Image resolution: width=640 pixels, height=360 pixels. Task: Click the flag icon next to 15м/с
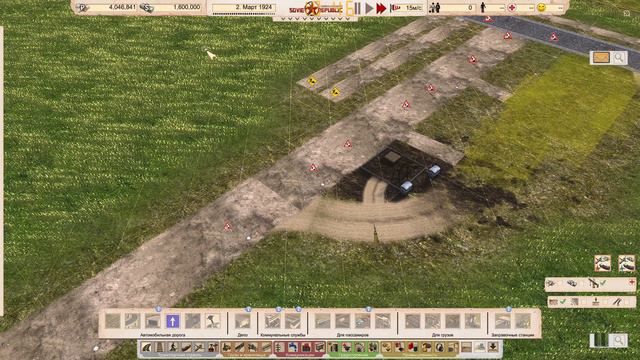point(395,8)
